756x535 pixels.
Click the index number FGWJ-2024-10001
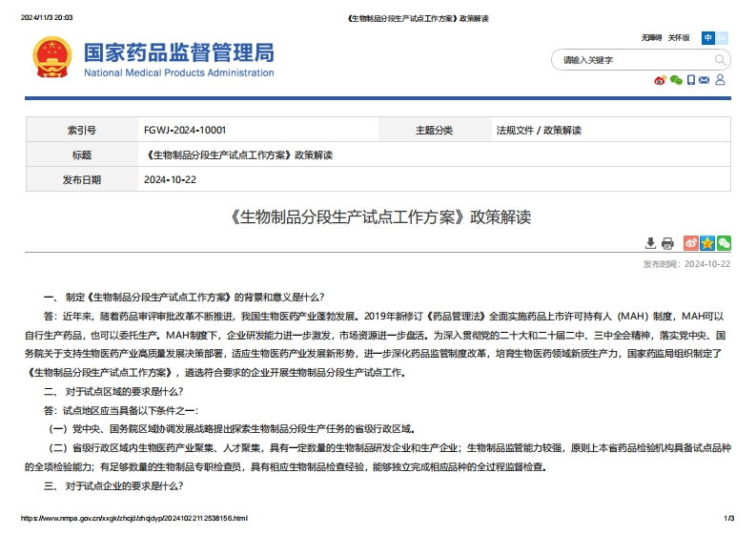(185, 130)
